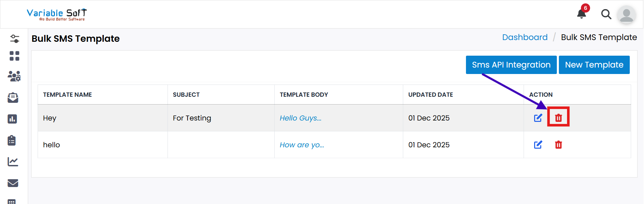Open the users management icon in sidebar
Viewport: 644px width, 204px height.
14,76
